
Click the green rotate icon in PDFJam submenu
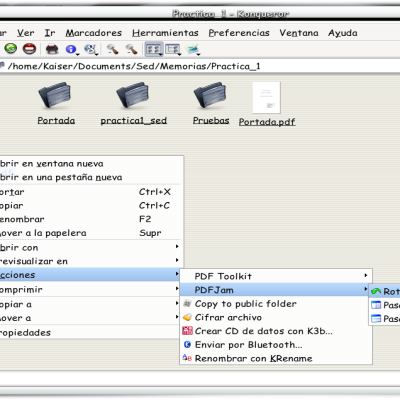point(376,291)
